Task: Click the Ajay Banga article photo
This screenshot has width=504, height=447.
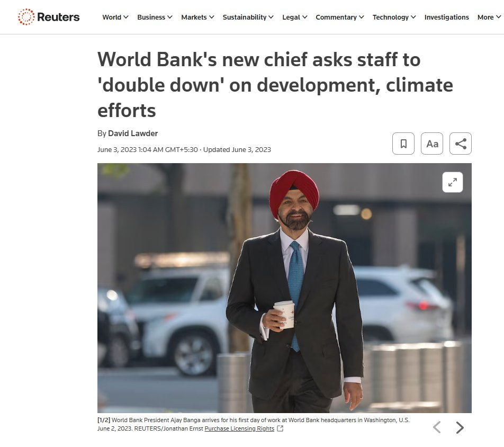Action: tap(284, 288)
